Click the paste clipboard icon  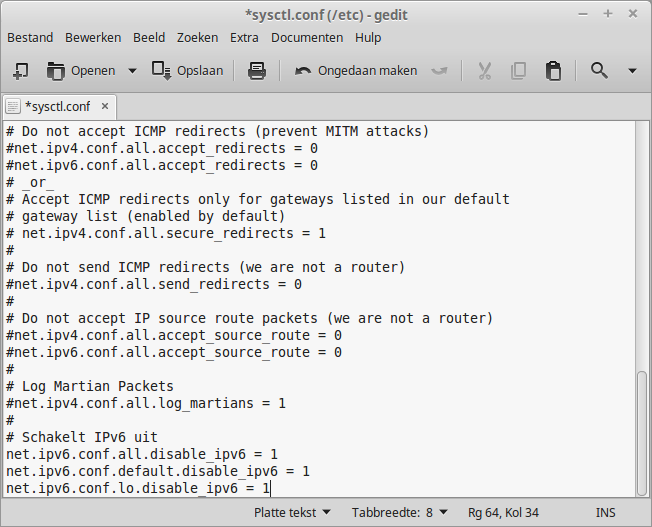click(x=553, y=71)
